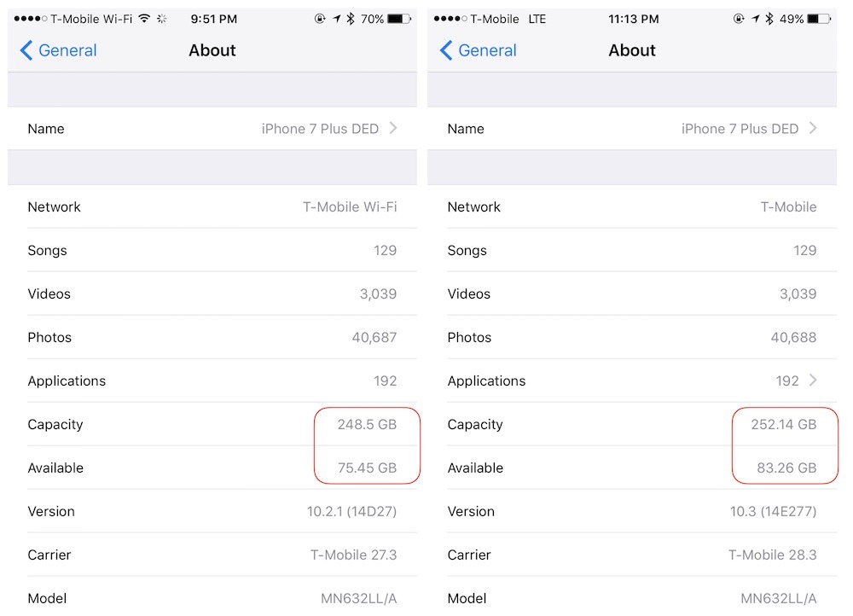Tap location arrow icon in 11:13 PM status bar
The image size is (853, 616).
pos(754,18)
